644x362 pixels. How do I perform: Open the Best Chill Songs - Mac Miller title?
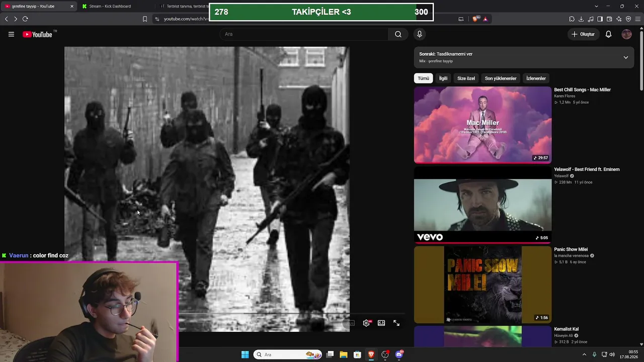pyautogui.click(x=582, y=90)
